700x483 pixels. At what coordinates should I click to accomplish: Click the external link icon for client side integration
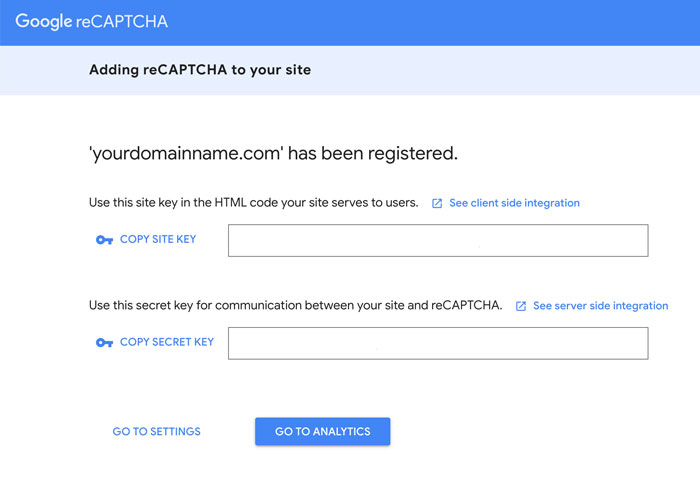[x=437, y=204]
